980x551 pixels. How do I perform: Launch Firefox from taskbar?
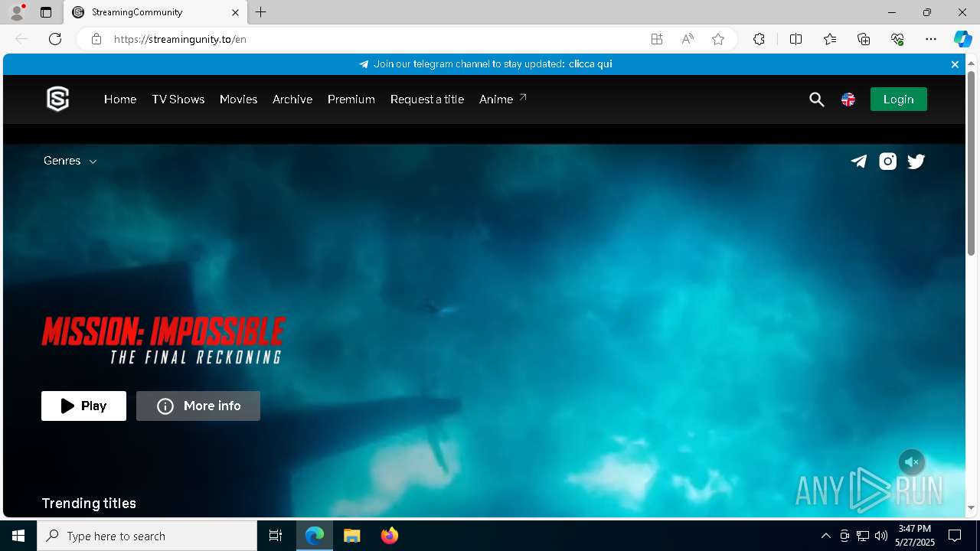point(390,536)
